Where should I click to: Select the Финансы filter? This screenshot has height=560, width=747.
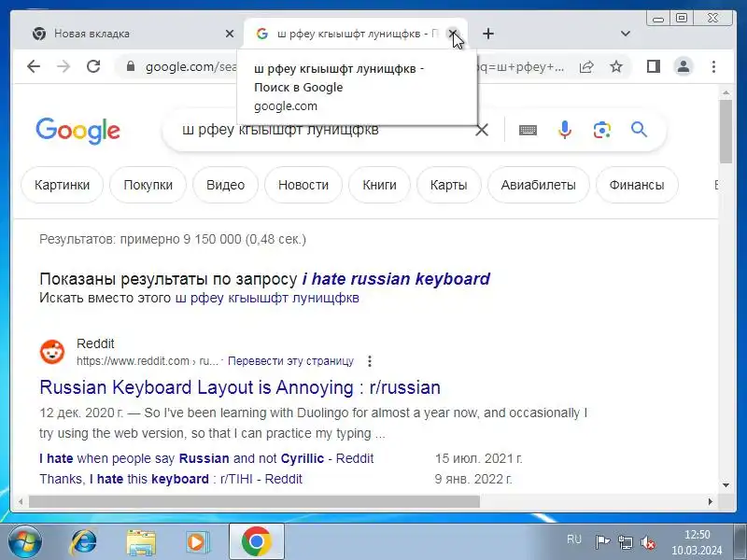[x=637, y=185]
